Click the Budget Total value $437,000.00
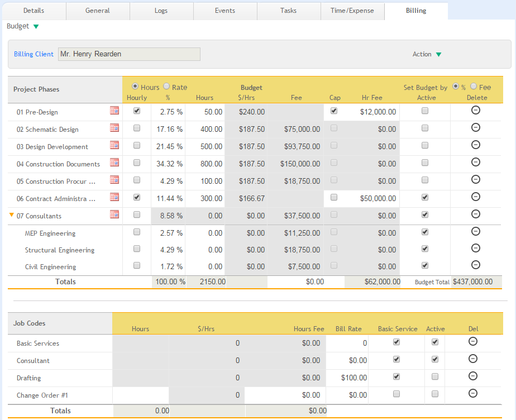Image resolution: width=516 pixels, height=420 pixels. coord(473,281)
